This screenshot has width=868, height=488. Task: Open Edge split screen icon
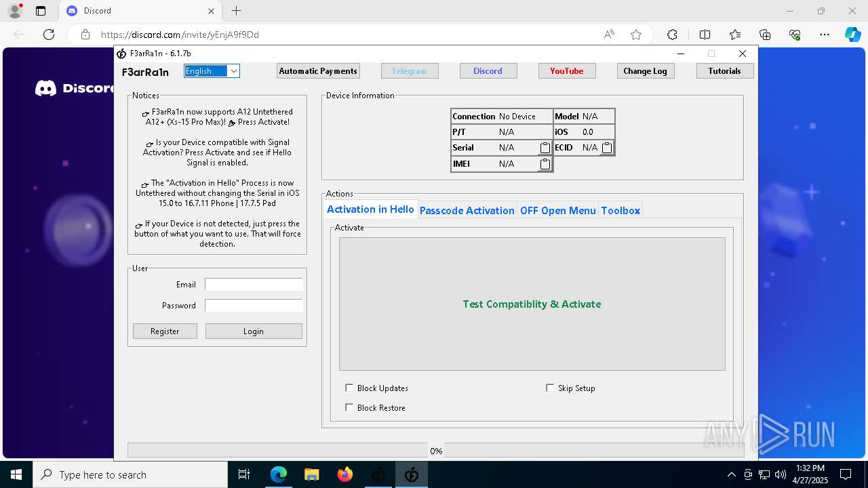(705, 35)
